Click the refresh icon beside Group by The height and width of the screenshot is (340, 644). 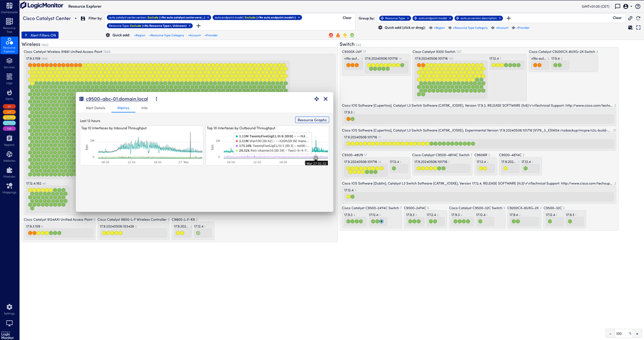coord(638,18)
